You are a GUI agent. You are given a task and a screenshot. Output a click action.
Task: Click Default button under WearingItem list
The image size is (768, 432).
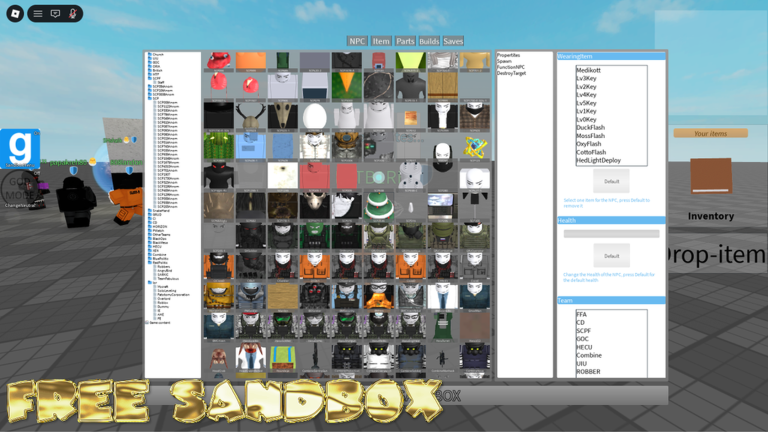[x=611, y=181]
